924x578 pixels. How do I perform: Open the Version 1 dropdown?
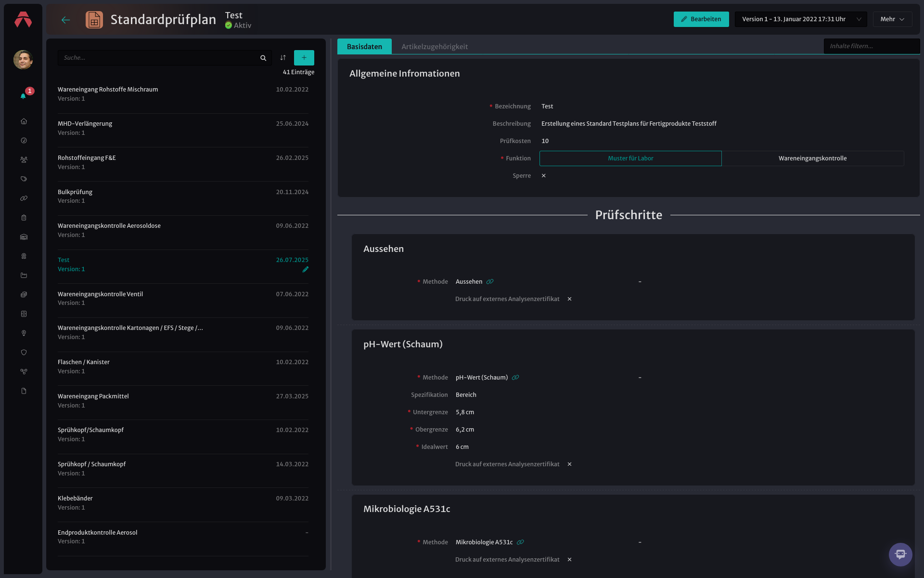coord(801,19)
